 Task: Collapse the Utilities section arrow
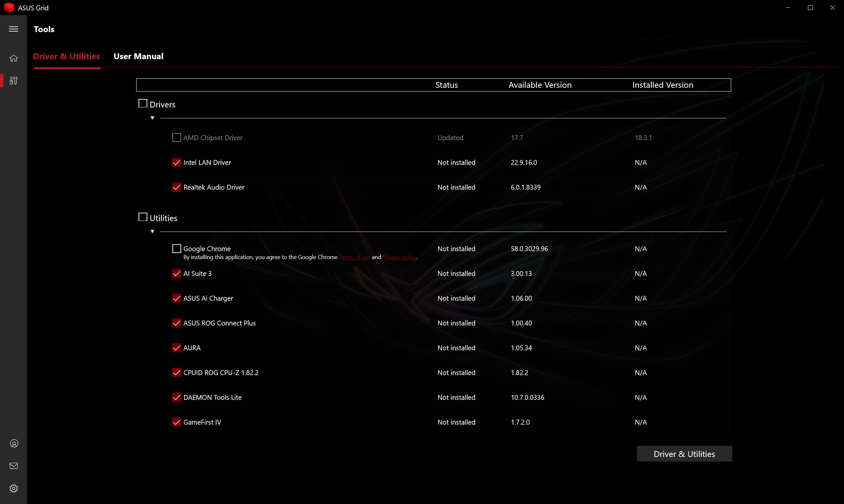153,232
